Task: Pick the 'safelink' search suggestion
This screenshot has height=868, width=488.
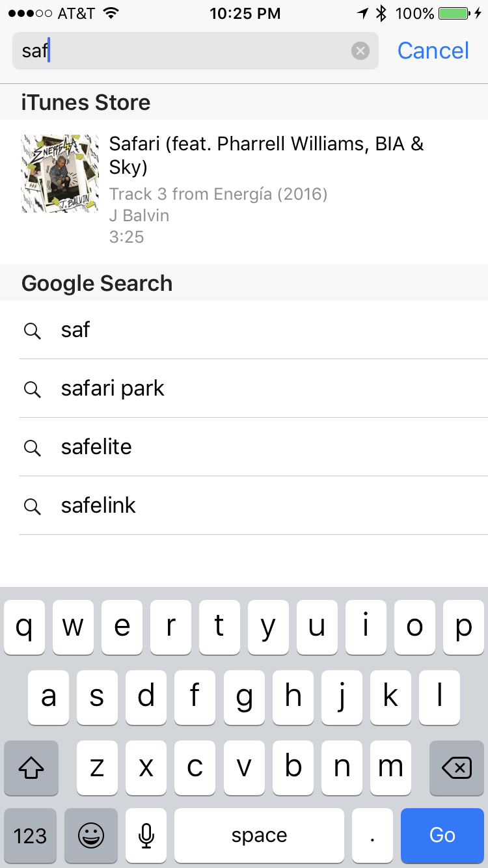Action: (244, 506)
